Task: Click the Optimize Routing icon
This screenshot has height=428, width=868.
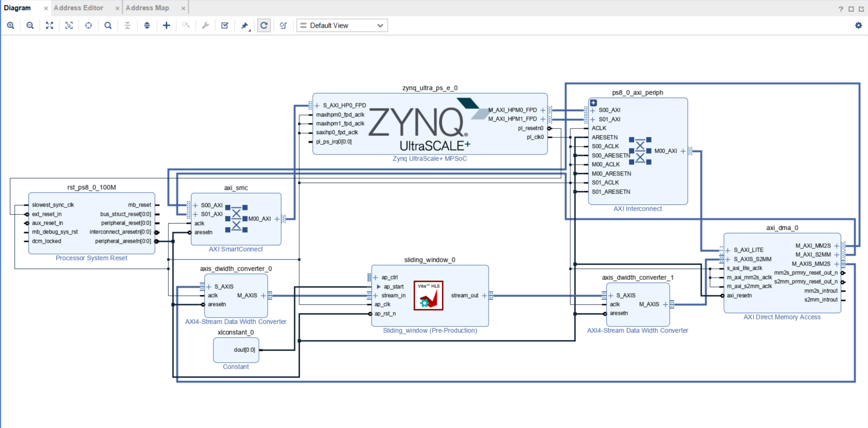Action: (x=283, y=26)
